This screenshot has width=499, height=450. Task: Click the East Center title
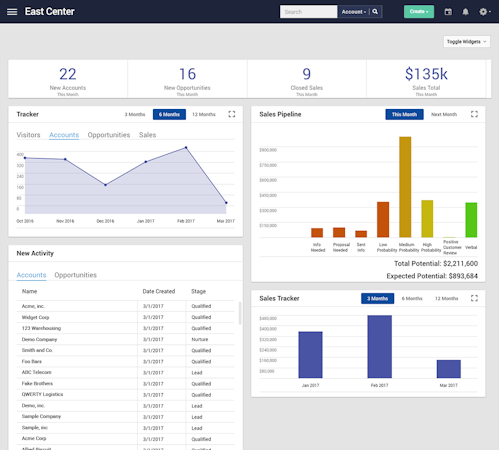pos(50,12)
